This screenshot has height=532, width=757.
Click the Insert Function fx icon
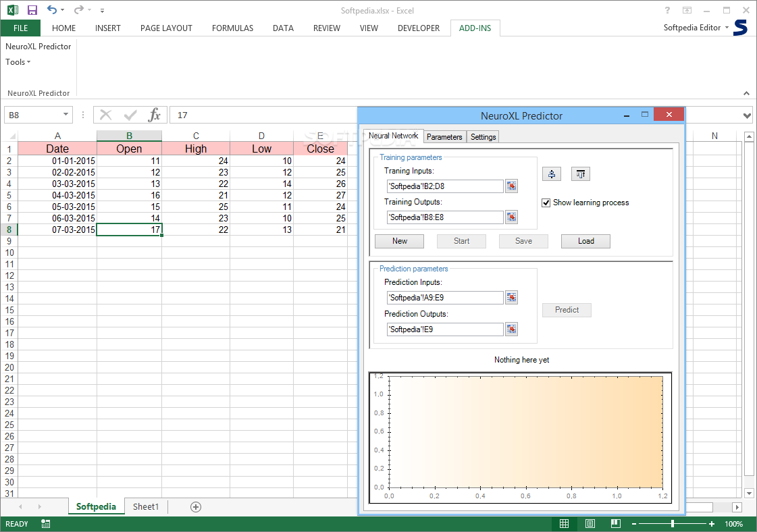[x=155, y=115]
